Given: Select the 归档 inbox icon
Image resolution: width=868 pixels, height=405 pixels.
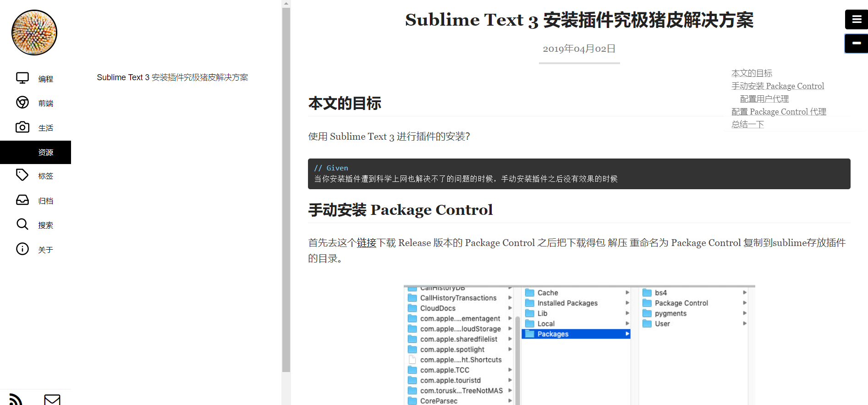Looking at the screenshot, I should [22, 200].
